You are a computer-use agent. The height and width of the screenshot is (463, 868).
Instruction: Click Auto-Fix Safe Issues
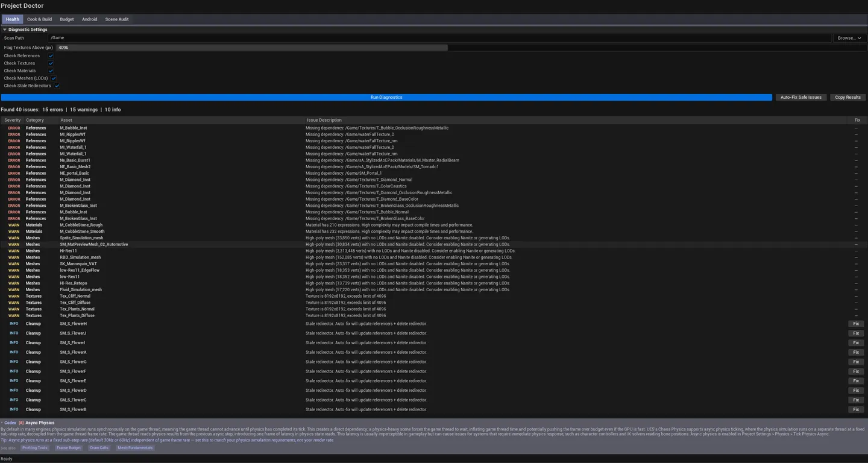tap(801, 97)
